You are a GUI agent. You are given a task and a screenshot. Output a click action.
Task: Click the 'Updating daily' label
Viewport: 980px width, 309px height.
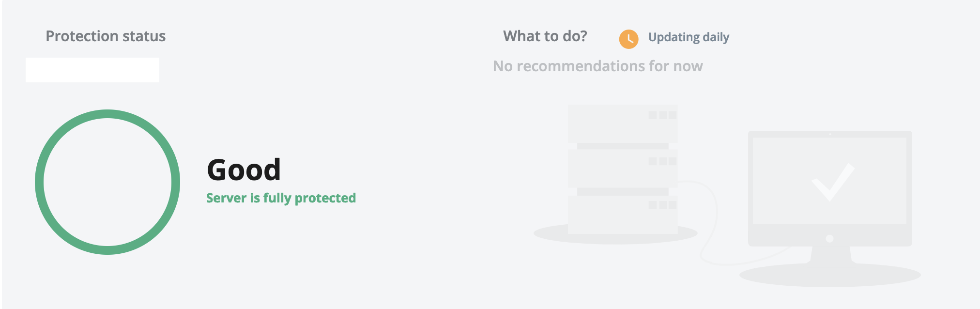coord(689,37)
